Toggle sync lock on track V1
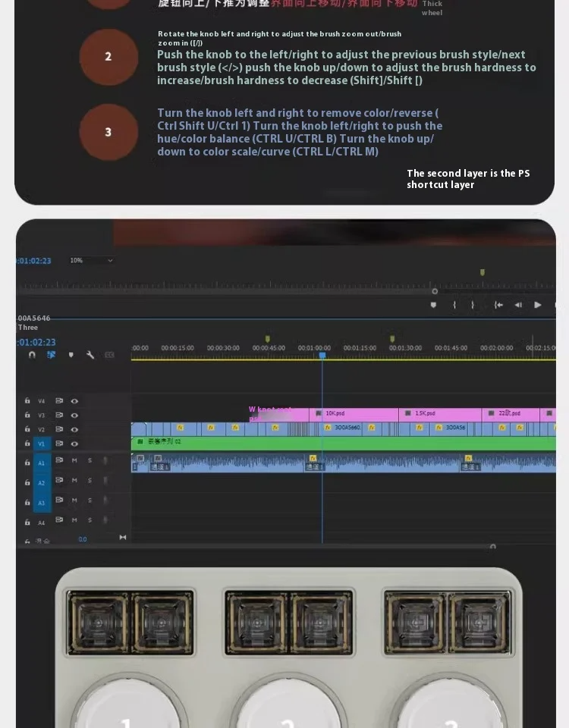The height and width of the screenshot is (728, 569). [x=59, y=444]
